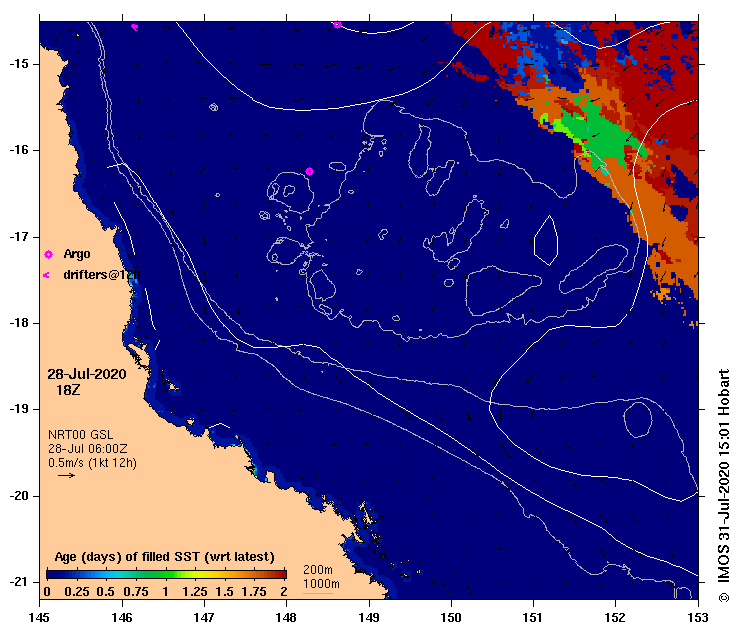
Task: Click the dark red end of color bar
Action: [281, 574]
